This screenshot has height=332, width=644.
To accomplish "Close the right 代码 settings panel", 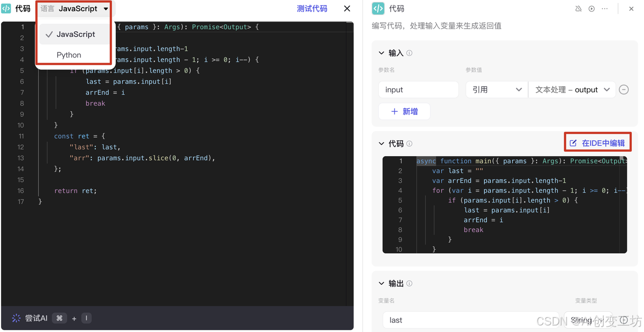I will 631,9.
